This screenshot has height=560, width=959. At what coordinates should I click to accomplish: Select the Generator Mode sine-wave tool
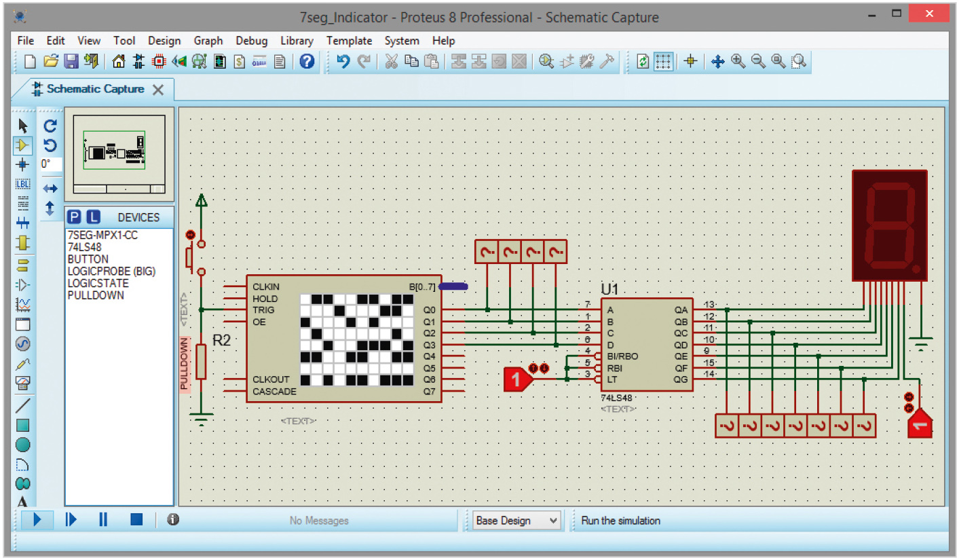[23, 344]
